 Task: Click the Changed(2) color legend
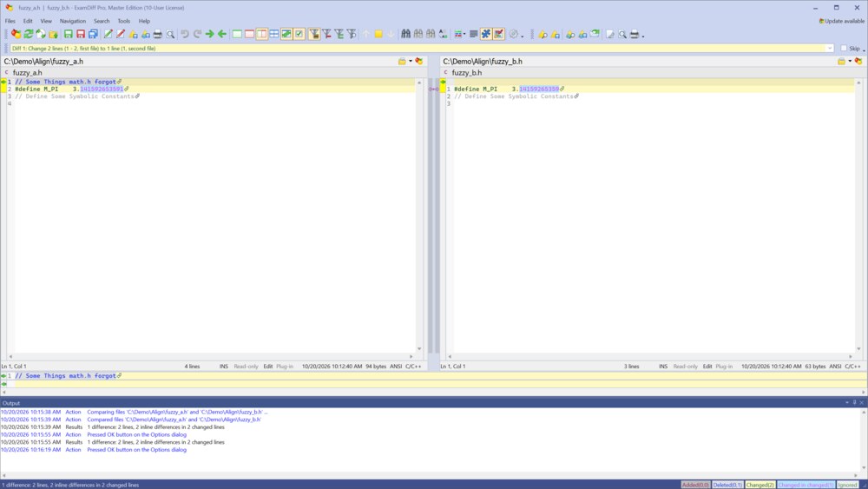pos(760,485)
